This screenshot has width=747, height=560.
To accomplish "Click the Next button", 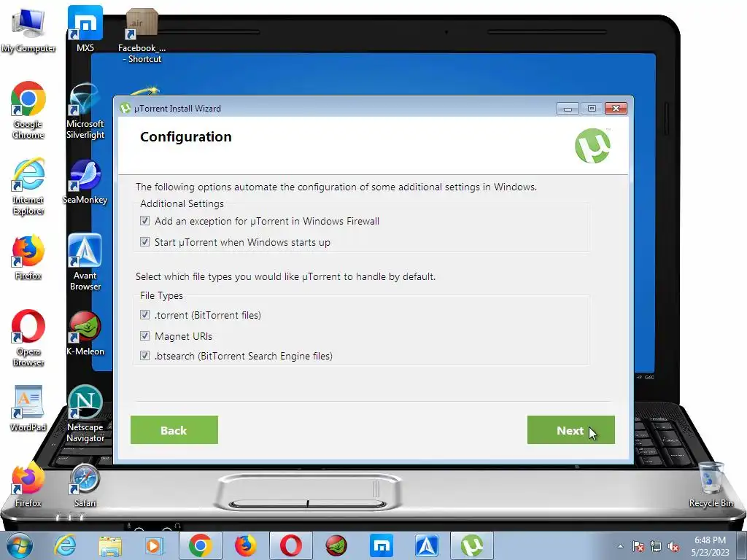I will point(570,430).
